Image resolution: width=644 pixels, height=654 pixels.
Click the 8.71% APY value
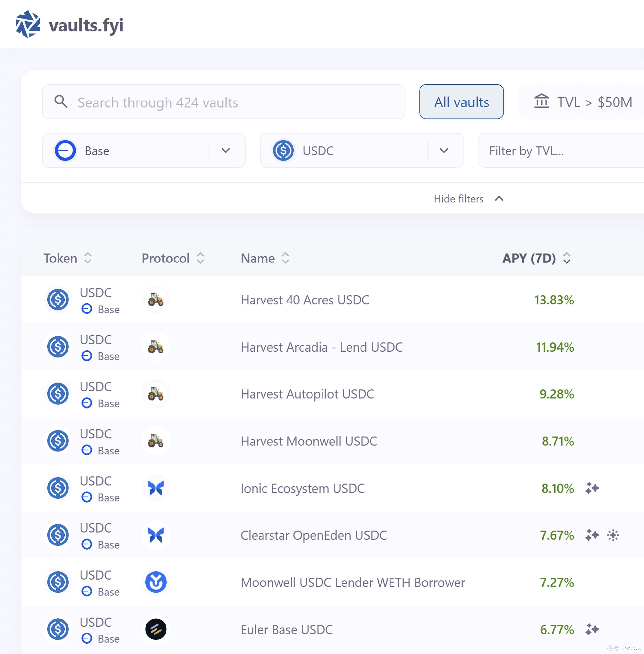tap(558, 441)
